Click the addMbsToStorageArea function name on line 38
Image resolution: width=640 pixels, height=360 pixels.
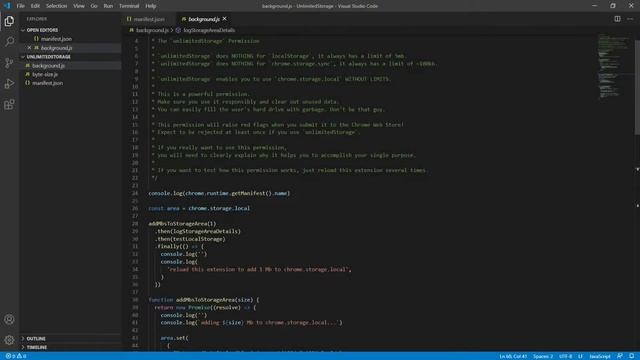click(x=206, y=300)
